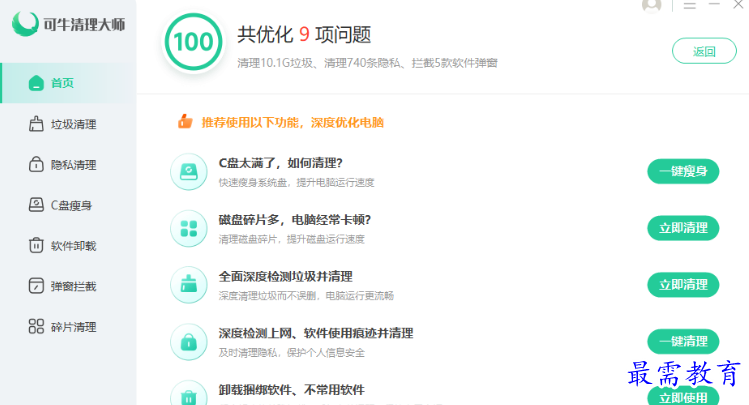749x405 pixels.
Task: Click the round trash icon for 卸载捆绑软件
Action: coord(189,393)
